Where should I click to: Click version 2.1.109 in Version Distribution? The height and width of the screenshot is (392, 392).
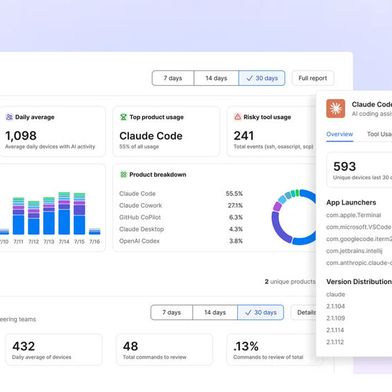pyautogui.click(x=336, y=318)
